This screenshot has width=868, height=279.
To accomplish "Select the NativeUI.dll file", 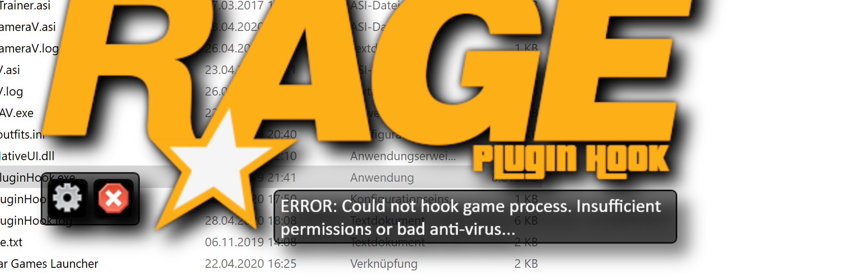I will 27,156.
